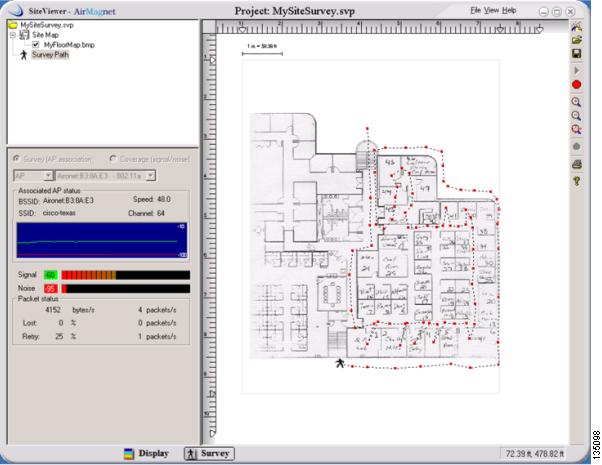The width and height of the screenshot is (602, 465).
Task: Switch to the Display tab
Action: [x=146, y=453]
